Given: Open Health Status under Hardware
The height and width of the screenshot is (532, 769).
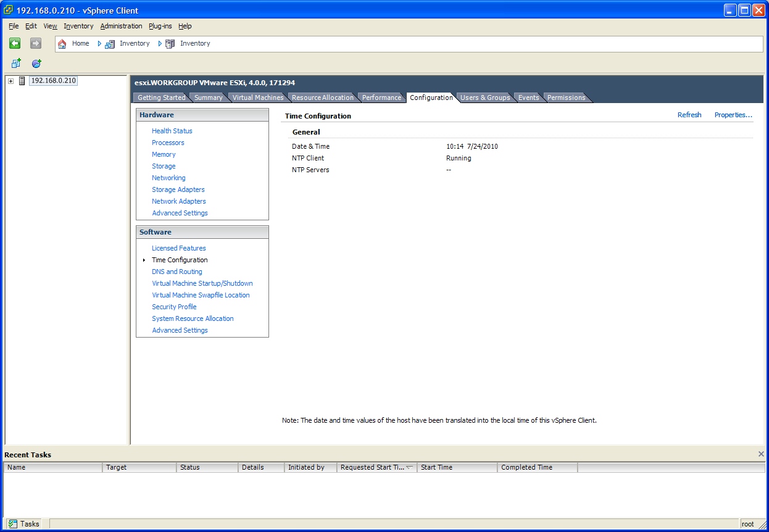Looking at the screenshot, I should 172,131.
